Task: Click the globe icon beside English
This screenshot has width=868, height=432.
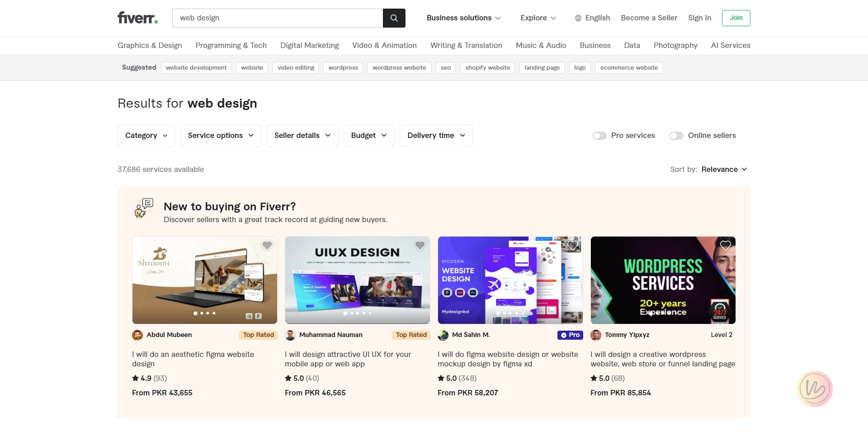Action: pos(577,18)
